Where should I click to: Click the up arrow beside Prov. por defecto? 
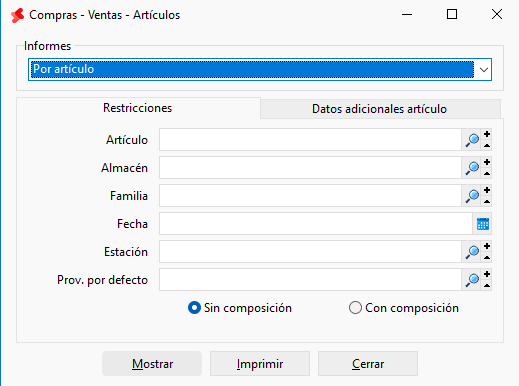tap(487, 285)
